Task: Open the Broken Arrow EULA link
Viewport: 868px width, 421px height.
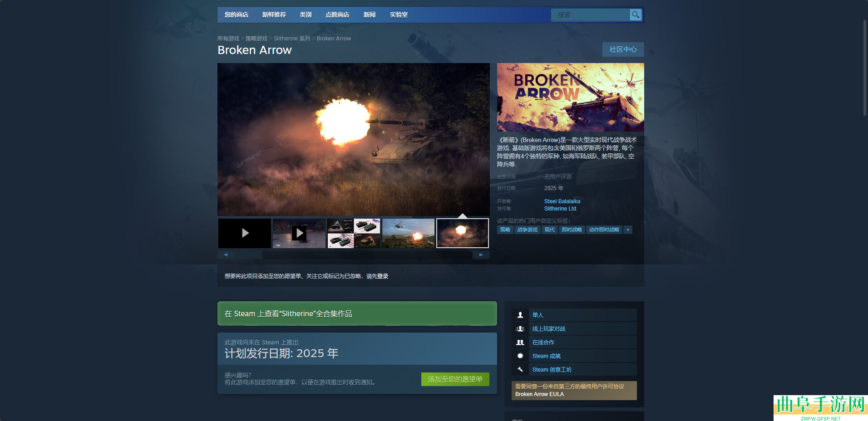Action: (539, 394)
